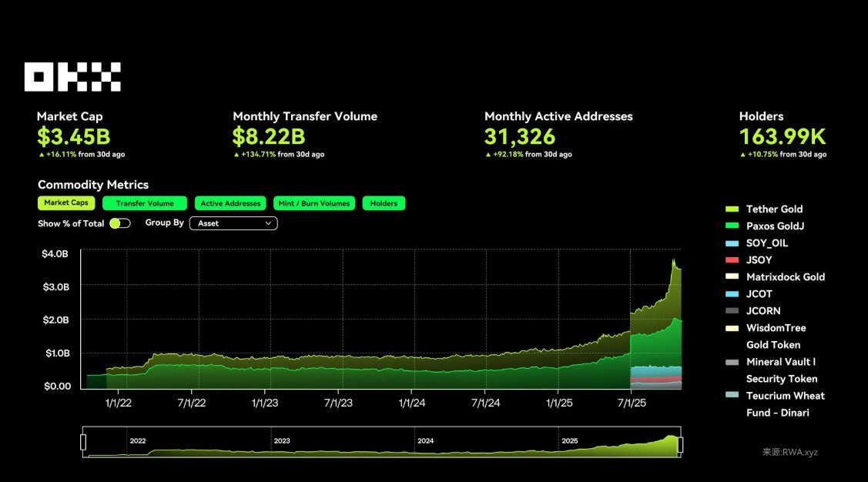This screenshot has width=868, height=482.
Task: Click the OKX logo
Action: pos(72,77)
